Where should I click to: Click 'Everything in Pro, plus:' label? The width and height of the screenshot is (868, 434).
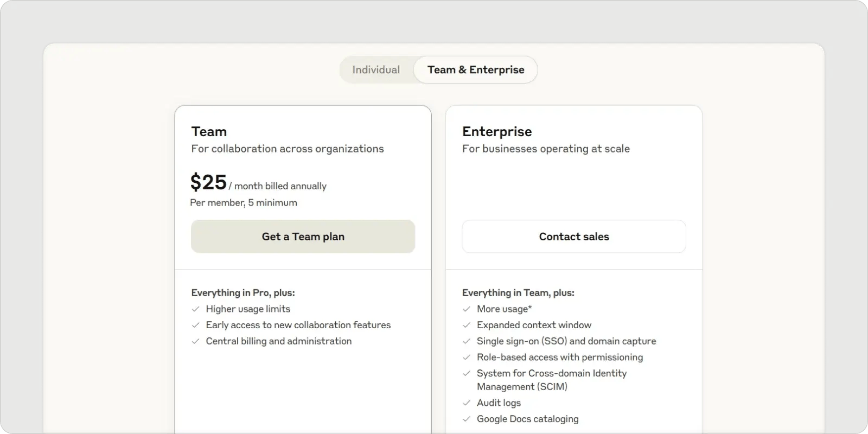pyautogui.click(x=243, y=293)
